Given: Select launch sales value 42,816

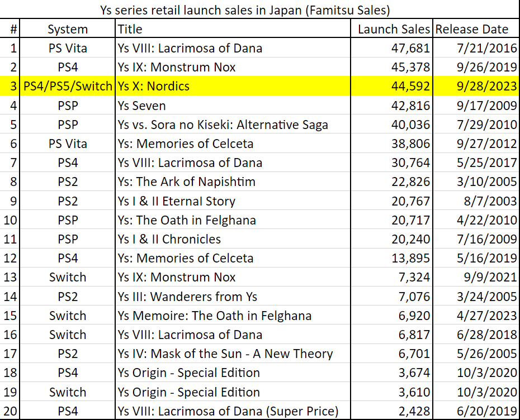Looking at the screenshot, I should click(410, 106).
